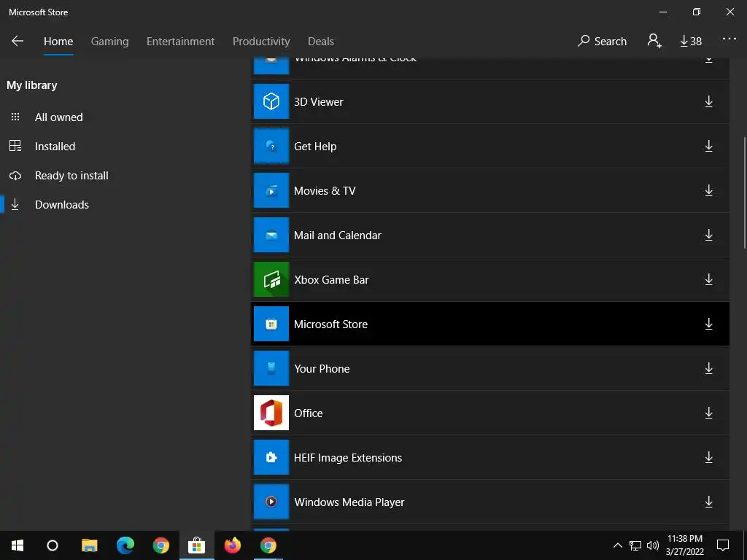Download the Windows Media Player update
Screen dimensions: 747x560
point(708,502)
